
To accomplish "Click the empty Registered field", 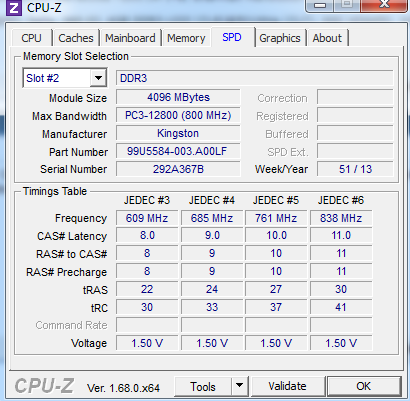I will 355,116.
